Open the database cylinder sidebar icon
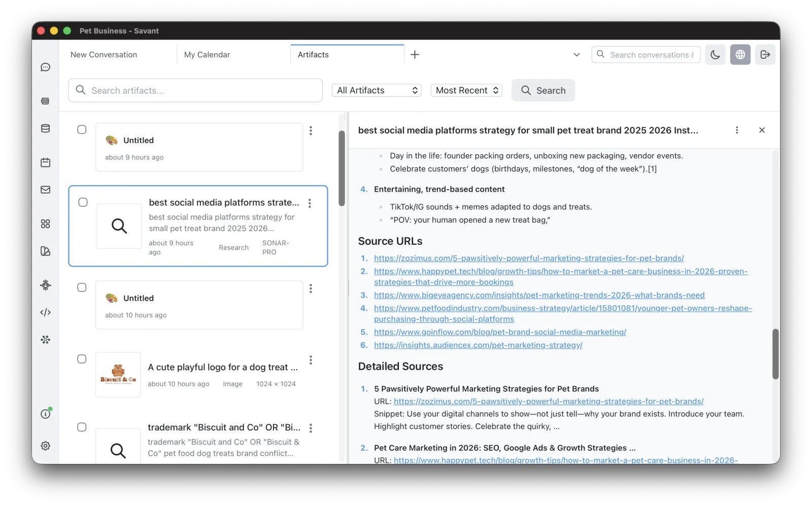Screen dimensions: 812x506 pyautogui.click(x=46, y=129)
